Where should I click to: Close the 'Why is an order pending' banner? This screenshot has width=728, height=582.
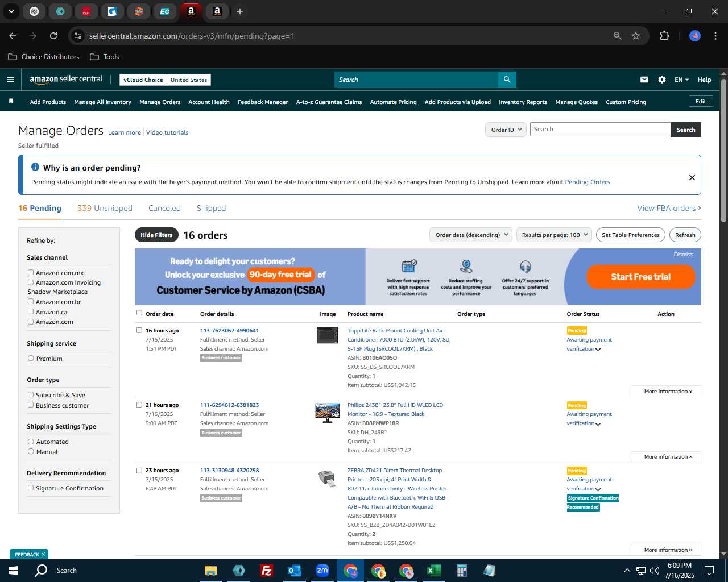click(692, 177)
